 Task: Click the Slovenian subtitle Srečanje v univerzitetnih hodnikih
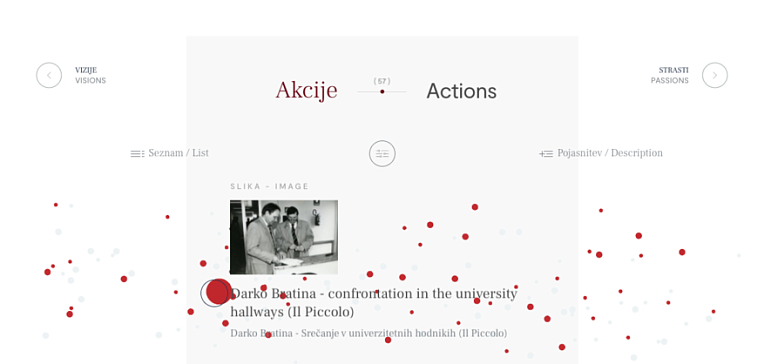pos(368,333)
